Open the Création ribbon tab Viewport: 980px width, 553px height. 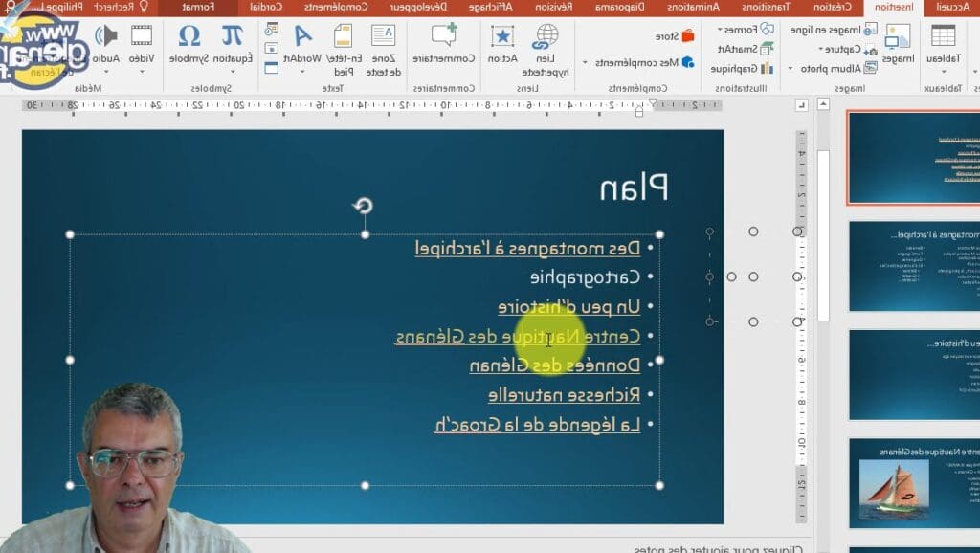(832, 7)
